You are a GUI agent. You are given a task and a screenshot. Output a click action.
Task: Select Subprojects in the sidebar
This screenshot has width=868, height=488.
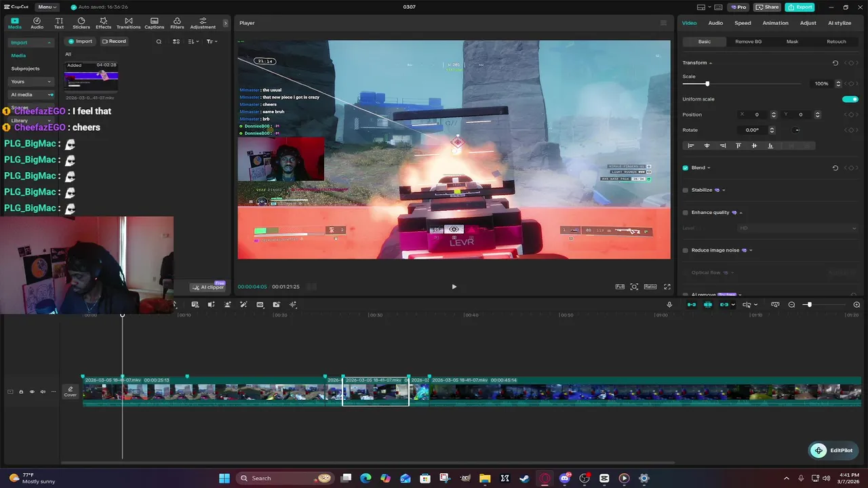point(26,68)
